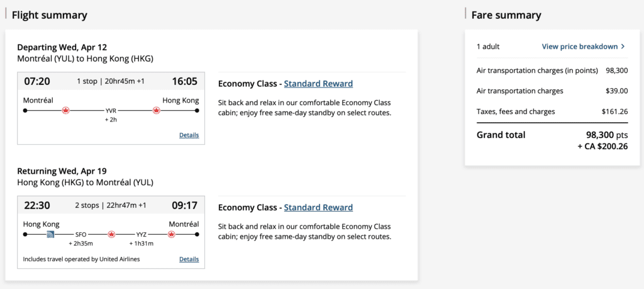644x289 pixels.
Task: Click the View price breakdown link
Action: pos(579,47)
